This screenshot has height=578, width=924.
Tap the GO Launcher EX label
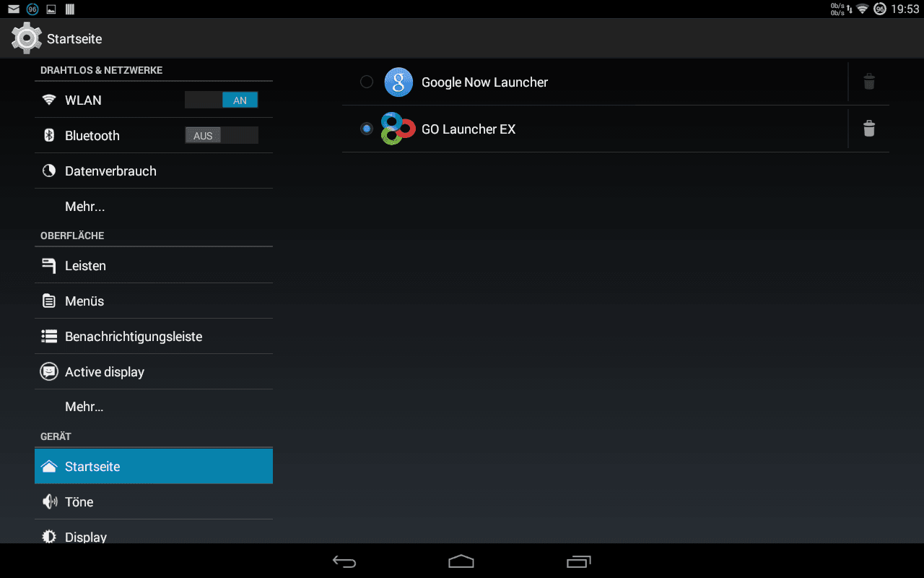pyautogui.click(x=468, y=129)
